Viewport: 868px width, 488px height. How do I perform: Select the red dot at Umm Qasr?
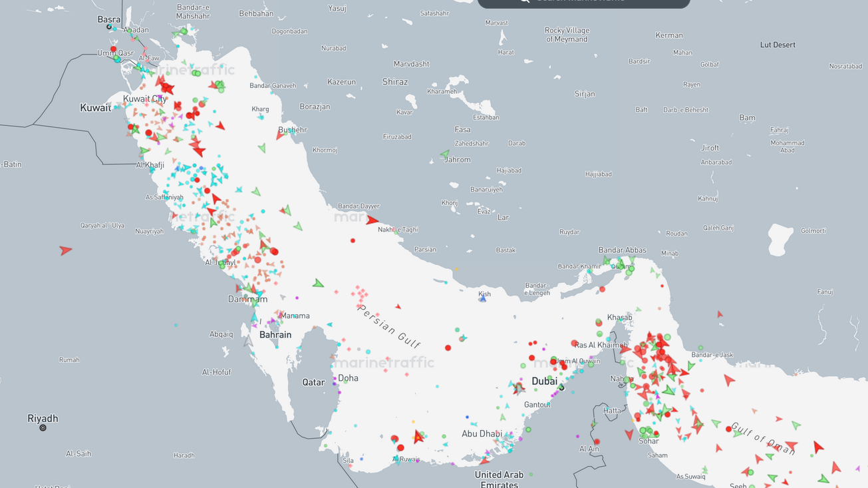[x=113, y=49]
